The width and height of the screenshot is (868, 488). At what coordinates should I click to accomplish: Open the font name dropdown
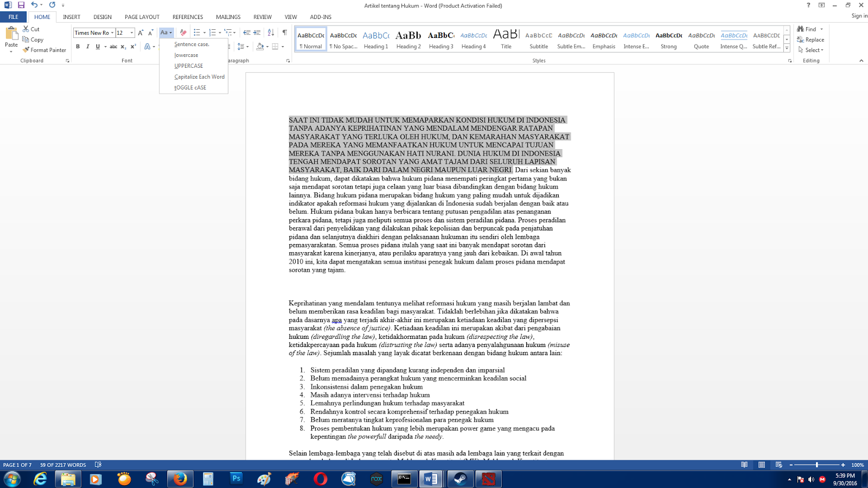click(x=112, y=33)
